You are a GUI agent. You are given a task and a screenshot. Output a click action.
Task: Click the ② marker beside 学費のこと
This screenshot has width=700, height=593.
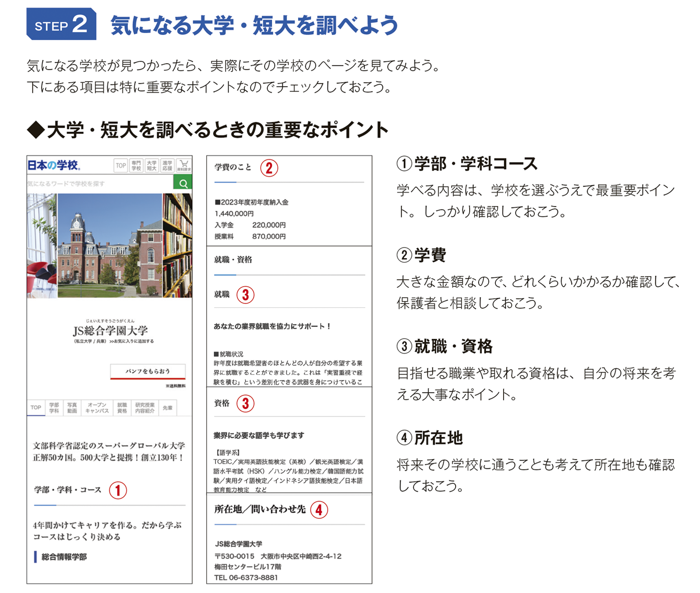pos(269,169)
